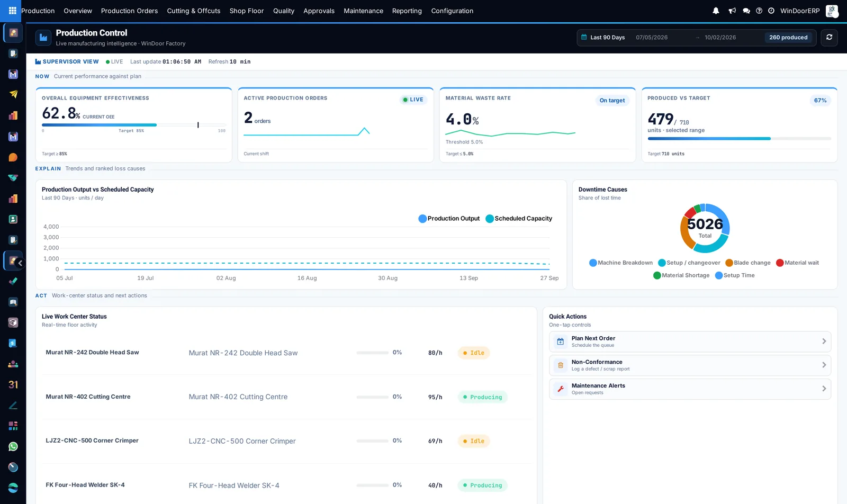The height and width of the screenshot is (504, 847).
Task: Toggle Scheduled Capacity series in legend
Action: (519, 219)
